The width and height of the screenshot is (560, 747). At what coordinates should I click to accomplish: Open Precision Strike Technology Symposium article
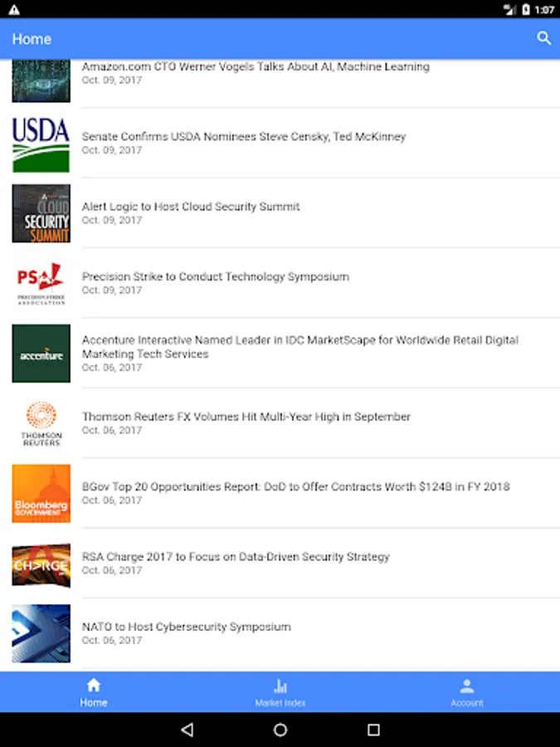click(x=215, y=276)
